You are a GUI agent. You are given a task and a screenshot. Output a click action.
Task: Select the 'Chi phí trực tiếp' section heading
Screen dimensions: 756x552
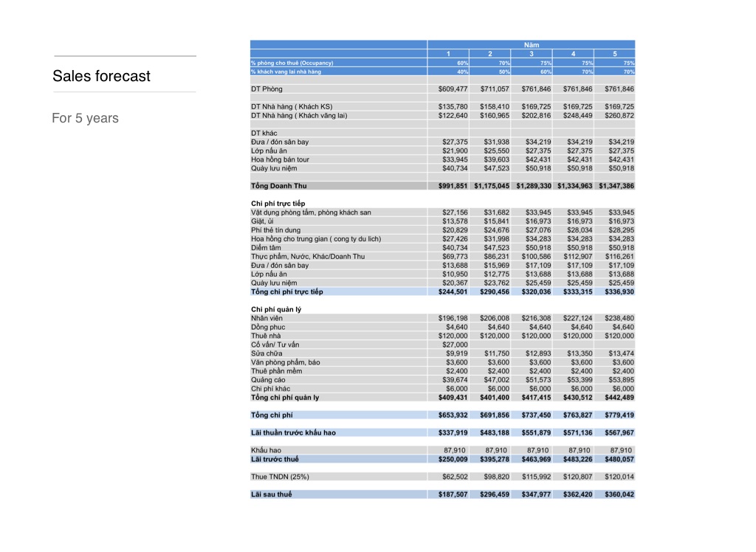(x=278, y=203)
